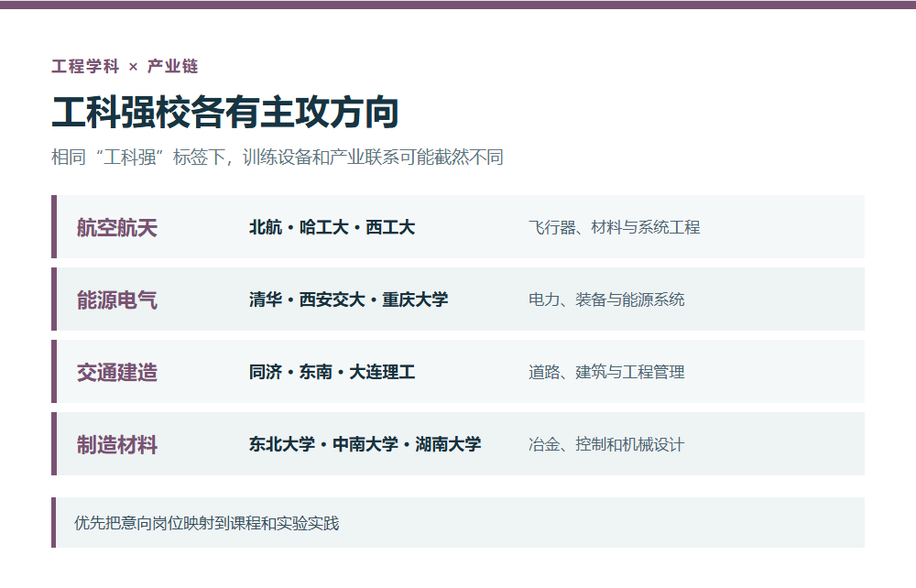Click the slide title 工科强校各有主攻方向
The image size is (916, 588).
[225, 112]
